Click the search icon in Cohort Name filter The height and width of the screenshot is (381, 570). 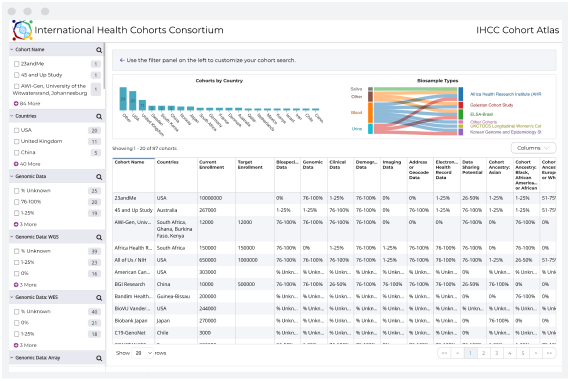tap(99, 50)
